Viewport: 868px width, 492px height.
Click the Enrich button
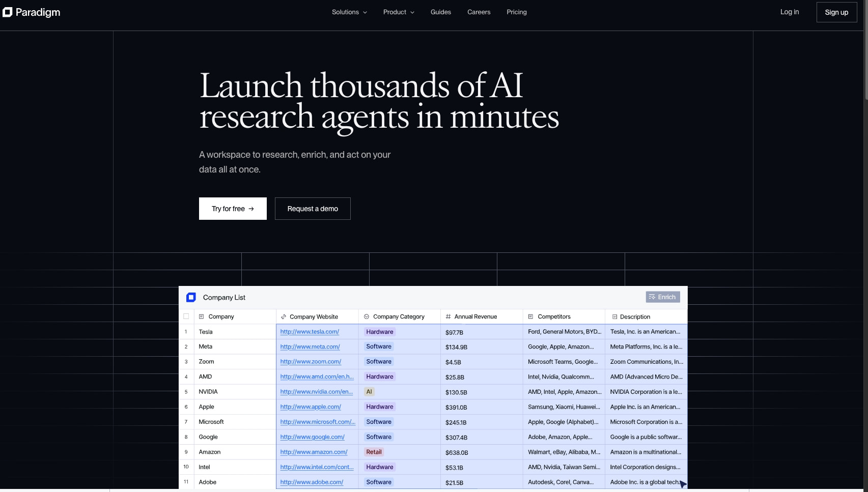(x=663, y=297)
